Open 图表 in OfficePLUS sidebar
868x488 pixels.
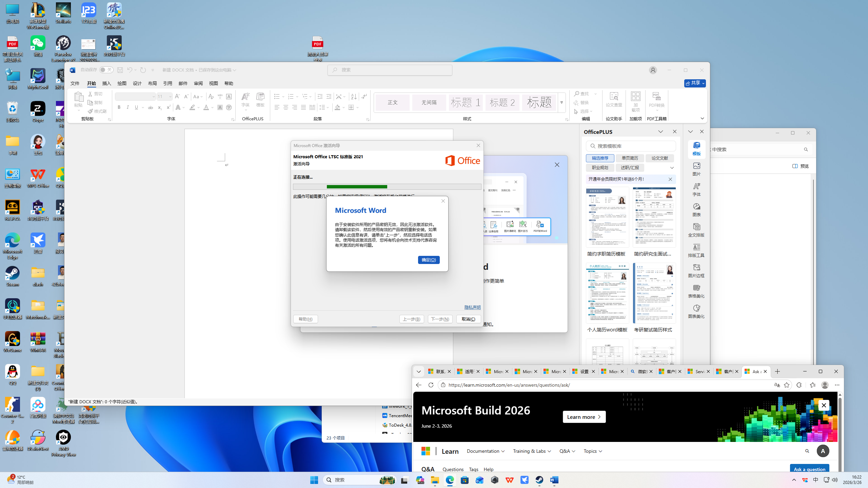click(696, 209)
